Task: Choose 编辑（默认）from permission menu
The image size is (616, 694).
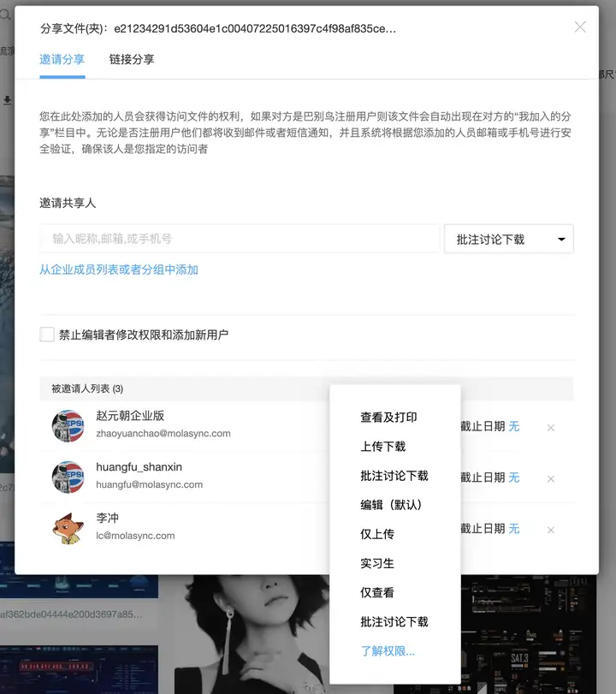Action: (391, 505)
